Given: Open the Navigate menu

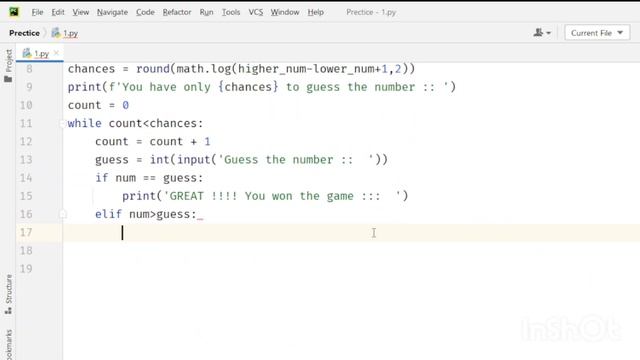Looking at the screenshot, I should click(x=112, y=12).
